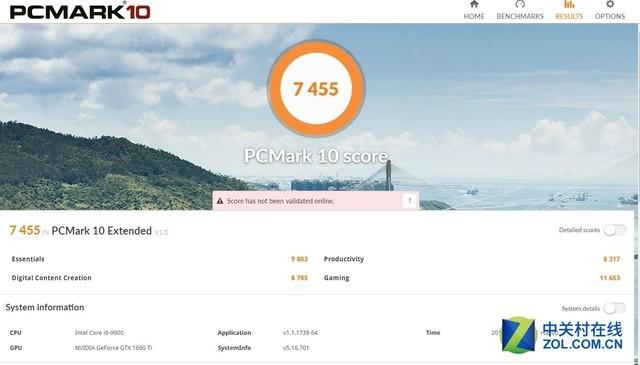Click the GPU label in system information

16,348
